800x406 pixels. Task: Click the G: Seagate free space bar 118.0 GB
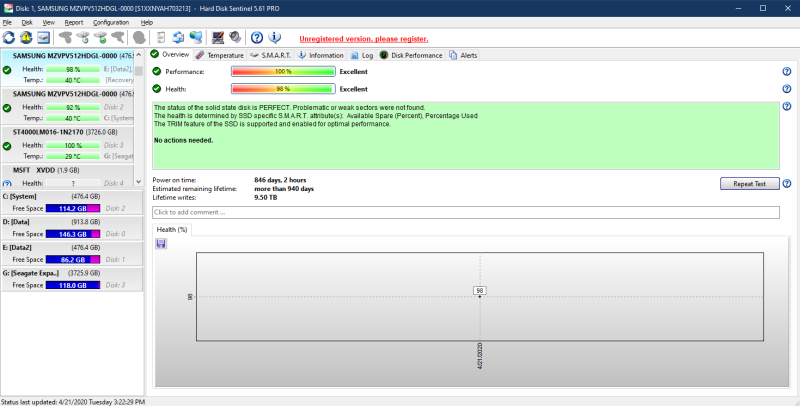73,285
